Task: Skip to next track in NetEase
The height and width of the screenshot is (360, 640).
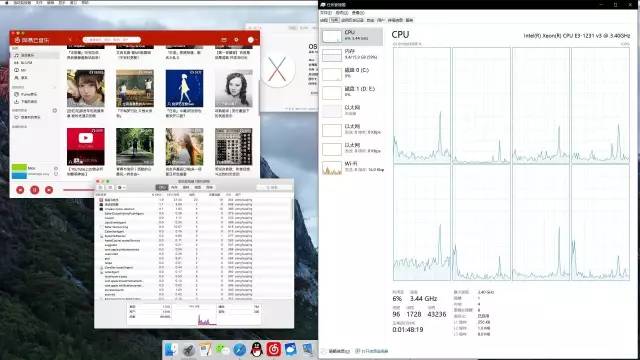Action: point(49,190)
